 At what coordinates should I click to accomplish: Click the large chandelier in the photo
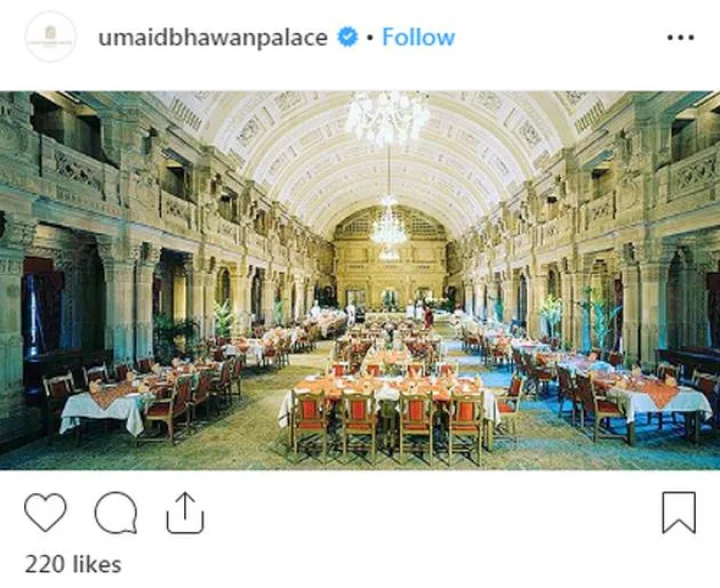(x=387, y=117)
